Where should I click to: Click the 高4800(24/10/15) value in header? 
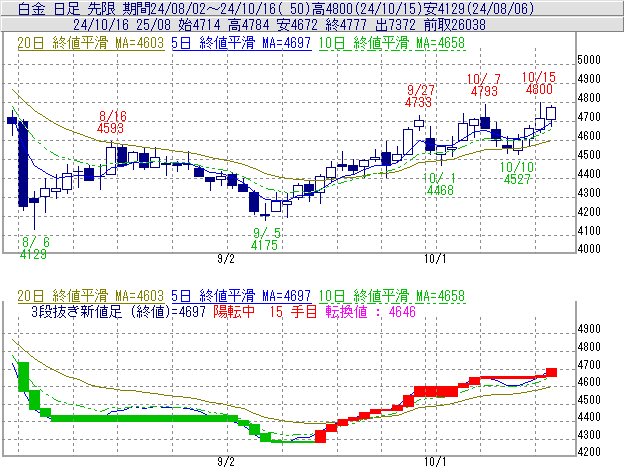tap(369, 8)
